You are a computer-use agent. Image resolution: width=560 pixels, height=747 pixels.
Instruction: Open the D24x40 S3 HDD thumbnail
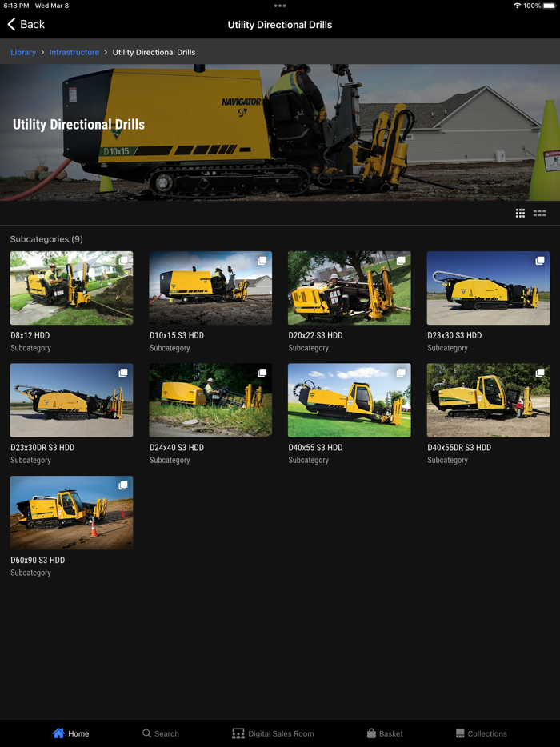pos(210,400)
